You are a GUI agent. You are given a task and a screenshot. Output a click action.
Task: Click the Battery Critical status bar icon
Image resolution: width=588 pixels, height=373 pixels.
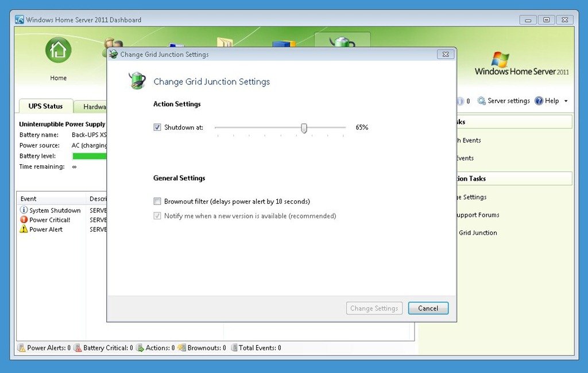coord(78,348)
